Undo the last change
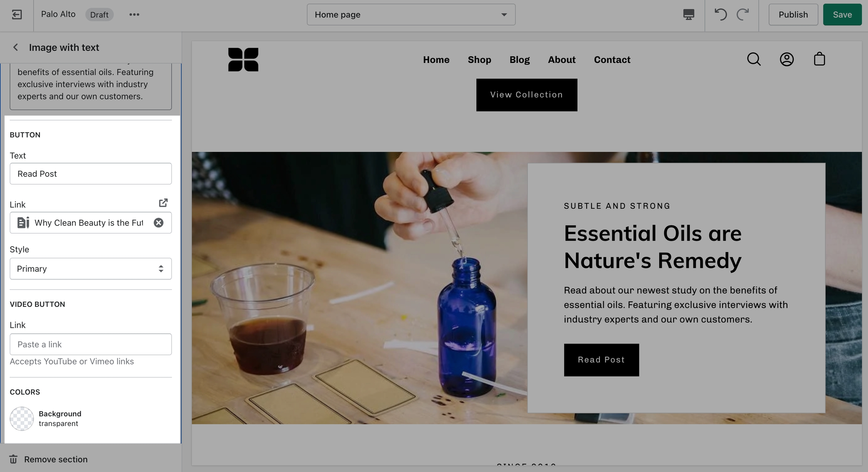The height and width of the screenshot is (472, 868). point(720,15)
